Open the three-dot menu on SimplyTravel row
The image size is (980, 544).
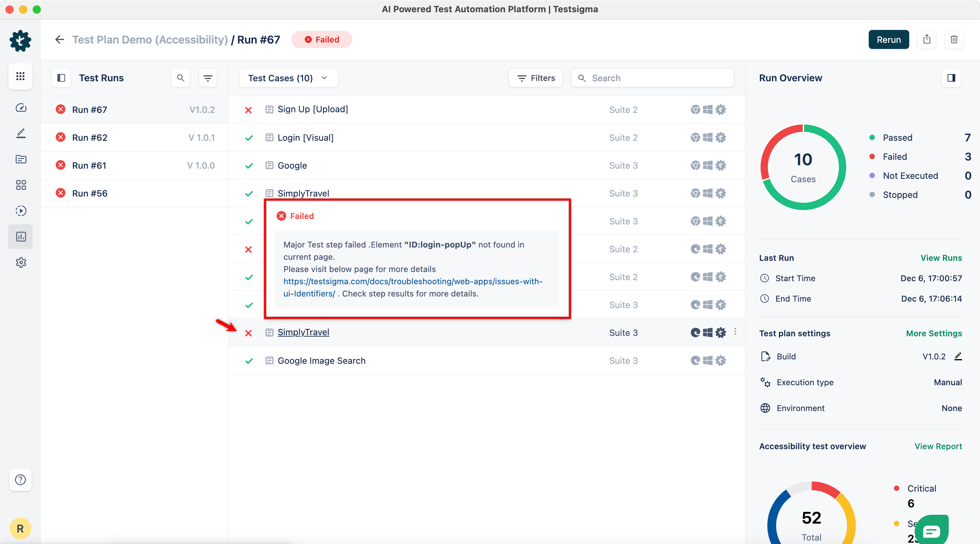(x=735, y=332)
